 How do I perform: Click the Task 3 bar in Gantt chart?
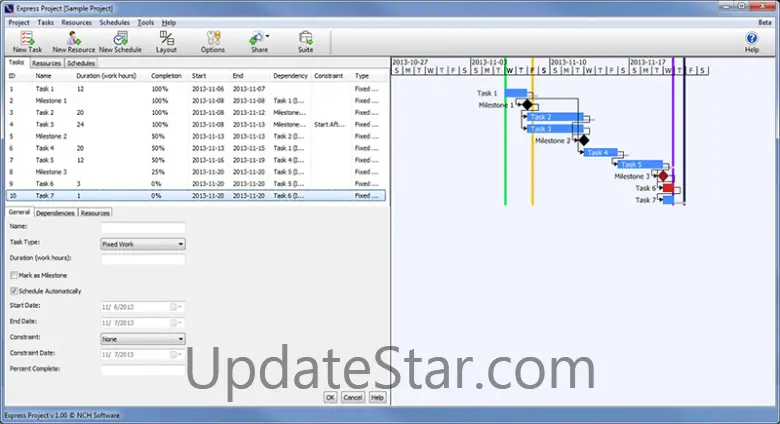coord(555,129)
